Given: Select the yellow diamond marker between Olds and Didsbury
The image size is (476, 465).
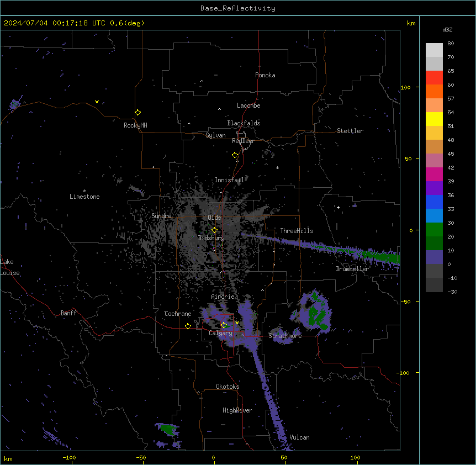Looking at the screenshot, I should (214, 230).
